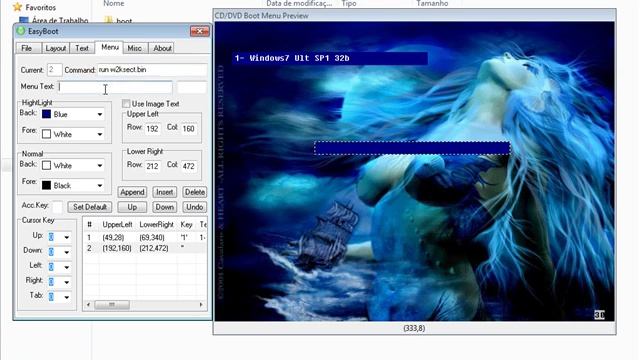Click the white HighLight Fore color swatch
Screen dimensions: 640x360
tap(47, 134)
